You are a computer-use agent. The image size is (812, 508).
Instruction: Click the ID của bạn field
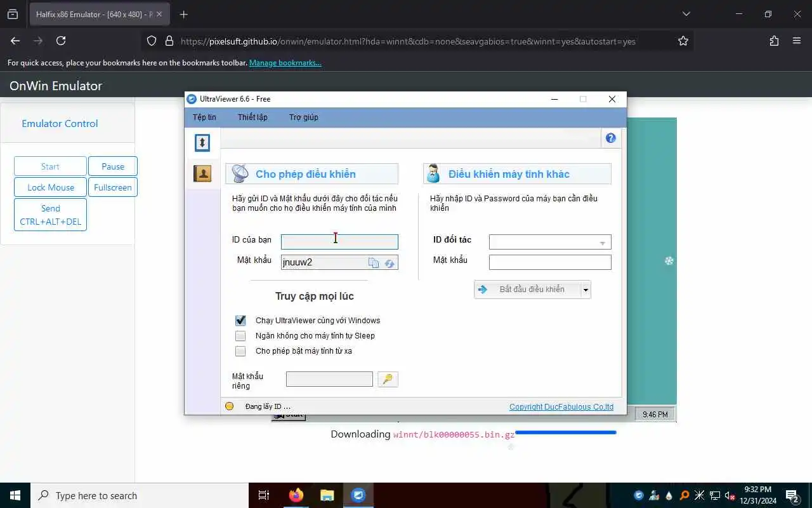click(339, 242)
